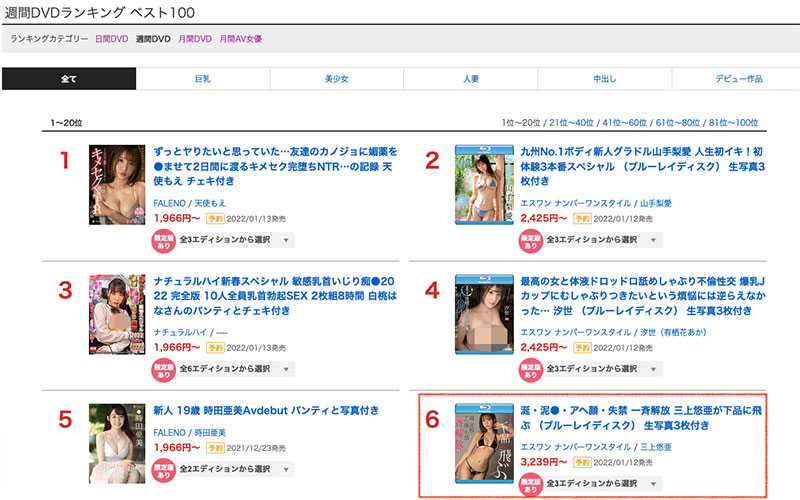Click the 予約 badge on rank 3 item
The image size is (800, 500).
point(217,348)
